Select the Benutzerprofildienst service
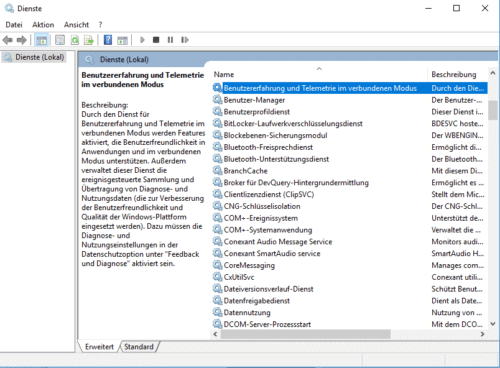This screenshot has height=368, width=500. [x=257, y=112]
